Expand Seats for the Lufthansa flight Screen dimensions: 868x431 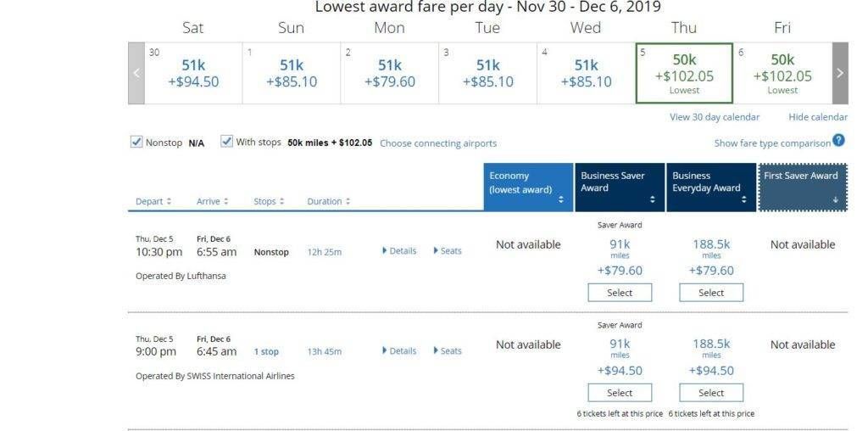(448, 251)
